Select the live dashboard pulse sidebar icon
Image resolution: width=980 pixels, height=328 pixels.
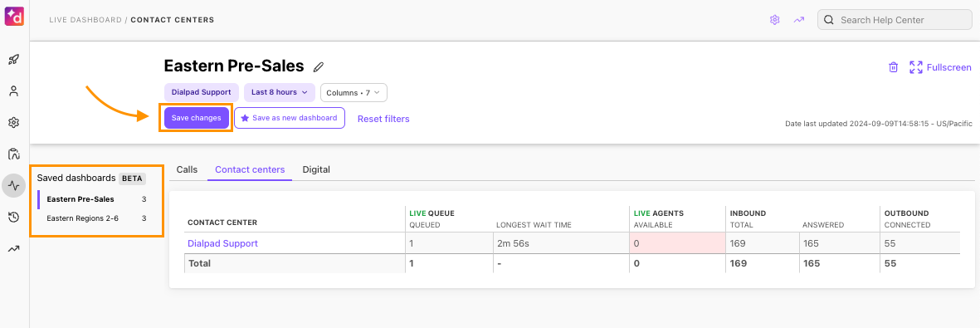(x=14, y=186)
